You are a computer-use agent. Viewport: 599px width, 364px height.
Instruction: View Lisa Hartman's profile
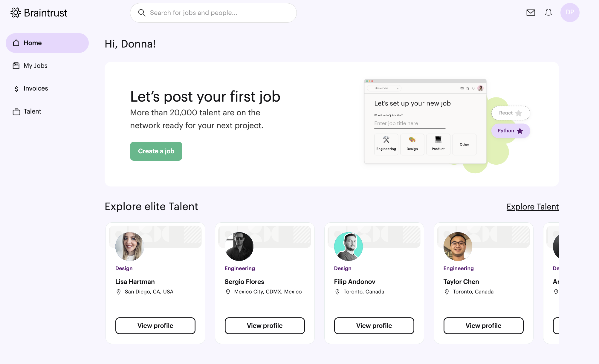(x=155, y=326)
